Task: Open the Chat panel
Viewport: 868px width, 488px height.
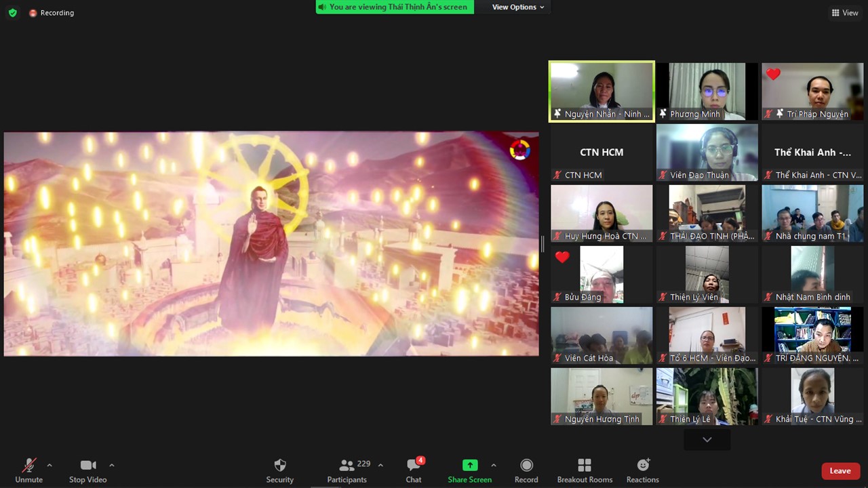Action: [x=414, y=470]
